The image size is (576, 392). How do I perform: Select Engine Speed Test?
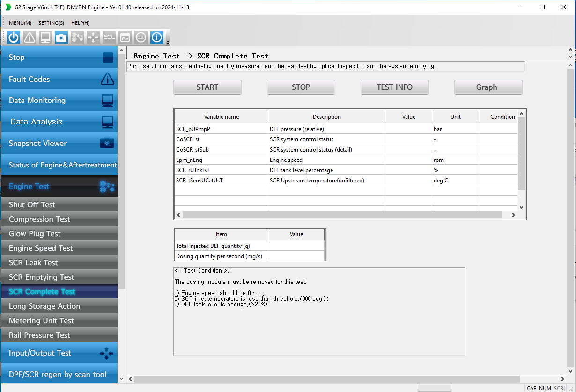point(59,248)
